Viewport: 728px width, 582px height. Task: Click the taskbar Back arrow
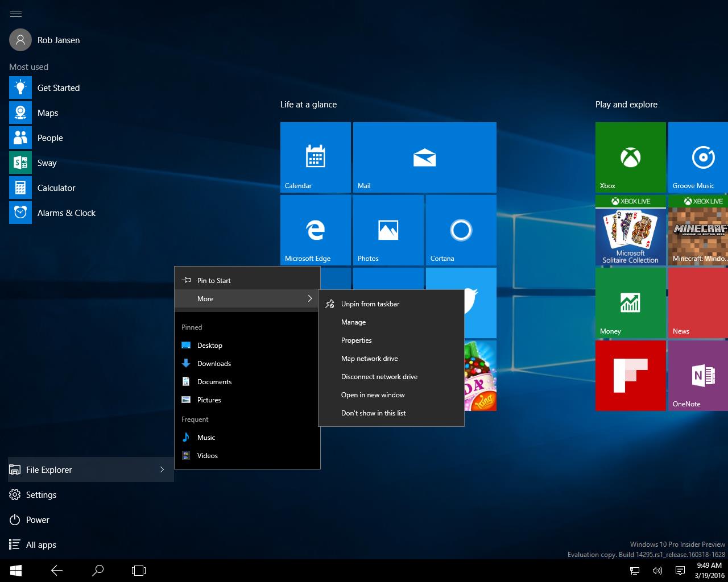click(x=57, y=571)
